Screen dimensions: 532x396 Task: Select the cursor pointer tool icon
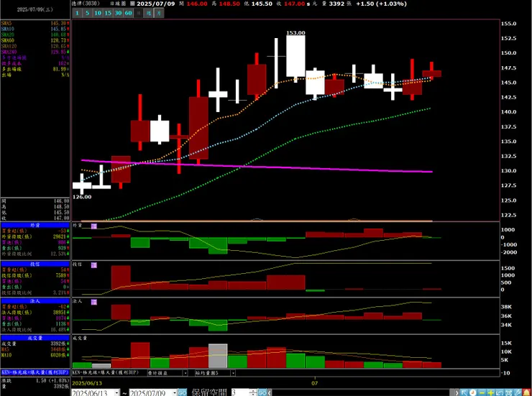[464, 392]
